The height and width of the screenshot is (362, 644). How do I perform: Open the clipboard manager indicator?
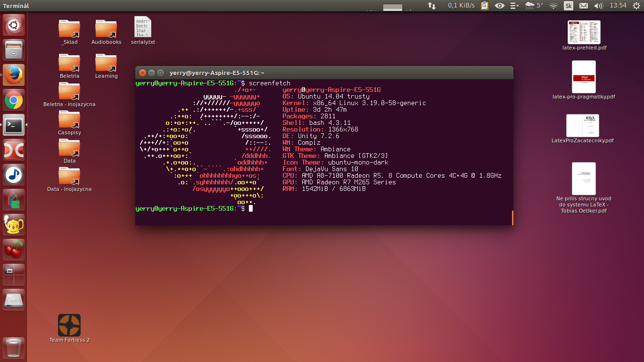(485, 6)
